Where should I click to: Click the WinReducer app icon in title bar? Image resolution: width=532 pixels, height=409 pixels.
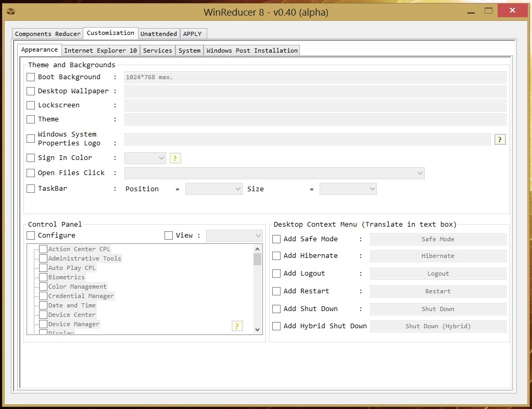coord(11,12)
